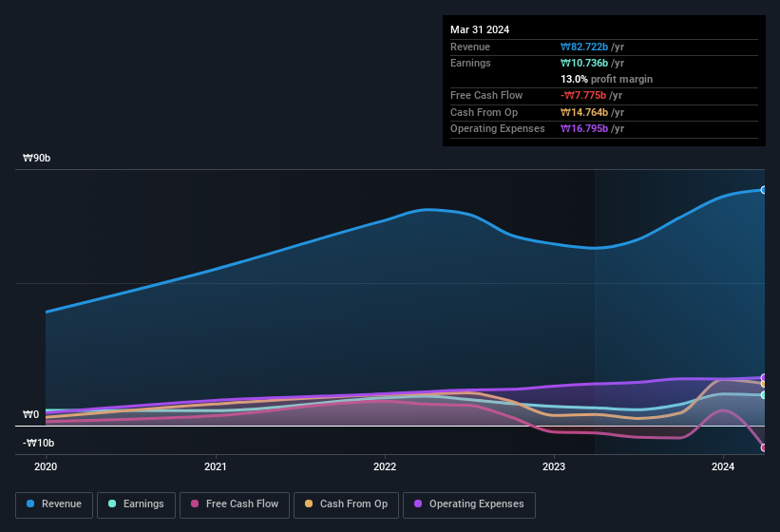Select the Cash From Op endpoint marker
Screen dimensions: 780x532
764,384
